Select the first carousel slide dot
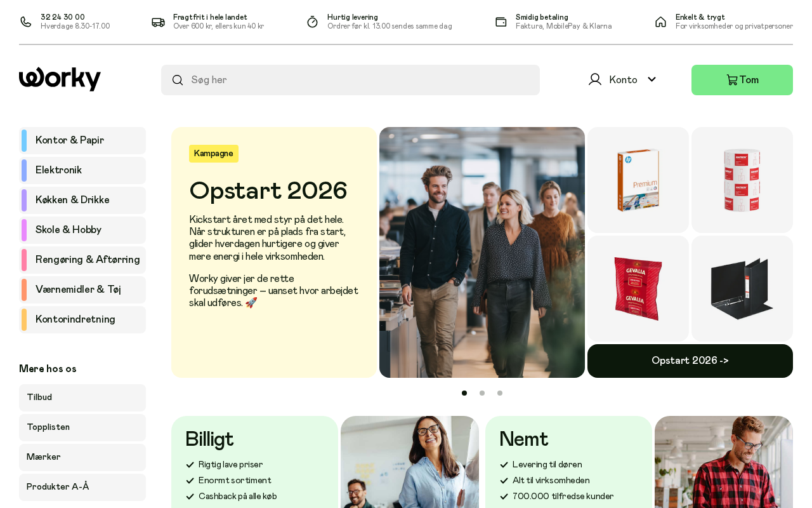Image resolution: width=812 pixels, height=508 pixels. tap(464, 393)
